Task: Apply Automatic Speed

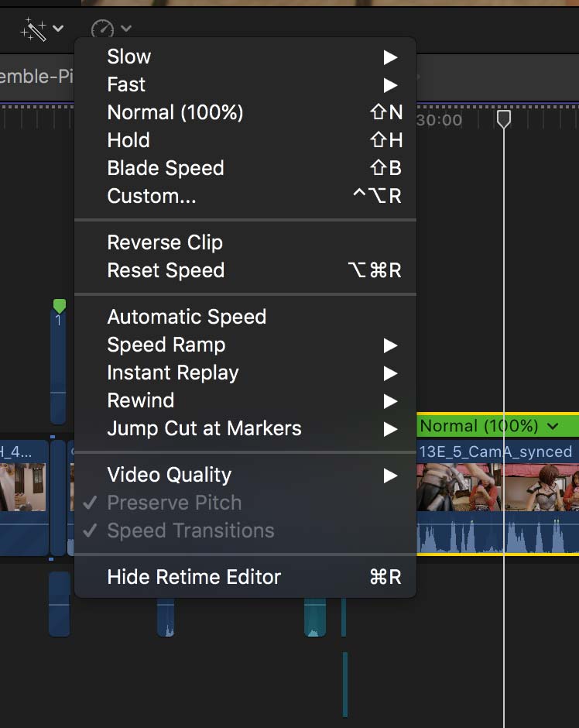Action: [245, 317]
